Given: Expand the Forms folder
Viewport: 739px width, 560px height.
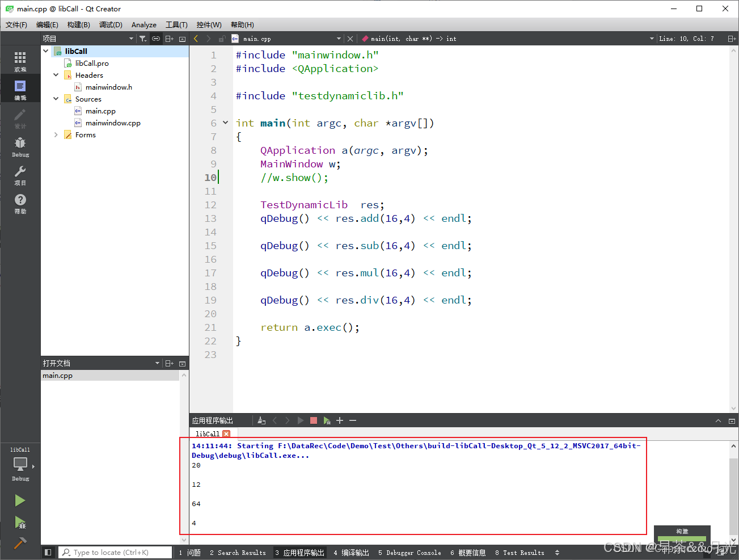Looking at the screenshot, I should (x=56, y=134).
